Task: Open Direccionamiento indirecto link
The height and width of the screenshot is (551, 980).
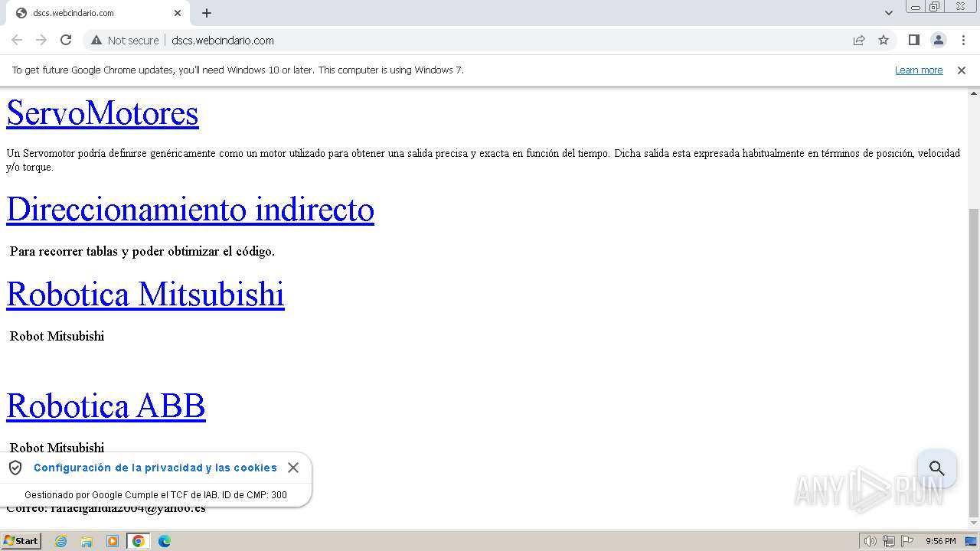Action: coord(190,209)
